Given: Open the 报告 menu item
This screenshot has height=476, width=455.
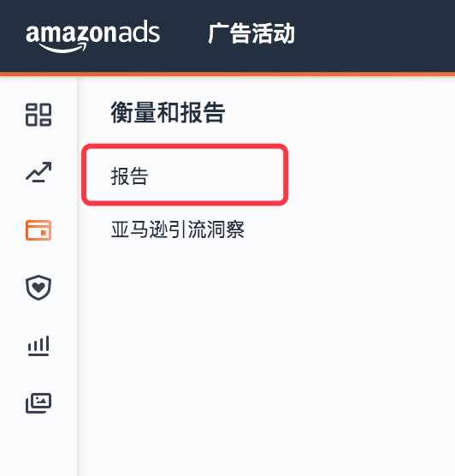Looking at the screenshot, I should point(129,176).
